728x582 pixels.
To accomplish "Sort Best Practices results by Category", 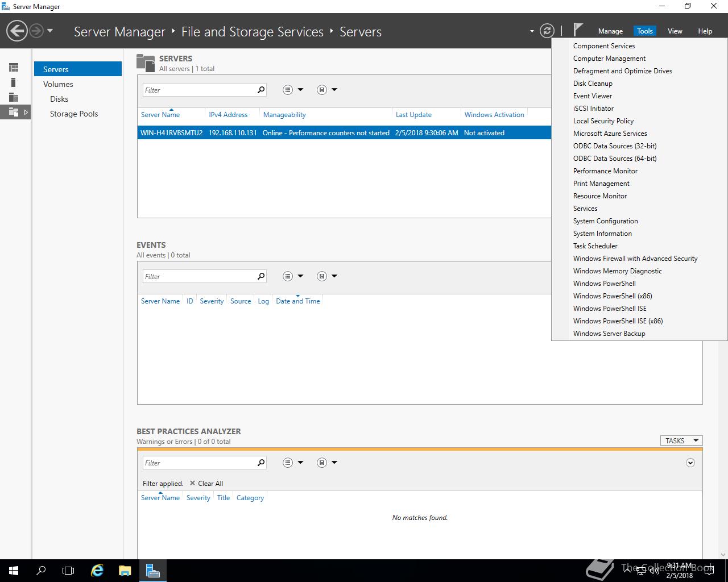I will point(250,498).
